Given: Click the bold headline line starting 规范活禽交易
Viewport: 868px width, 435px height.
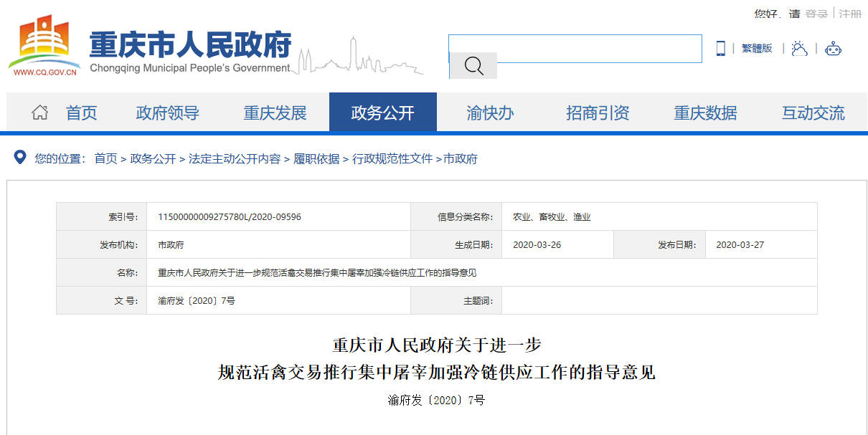Looking at the screenshot, I should [x=437, y=373].
